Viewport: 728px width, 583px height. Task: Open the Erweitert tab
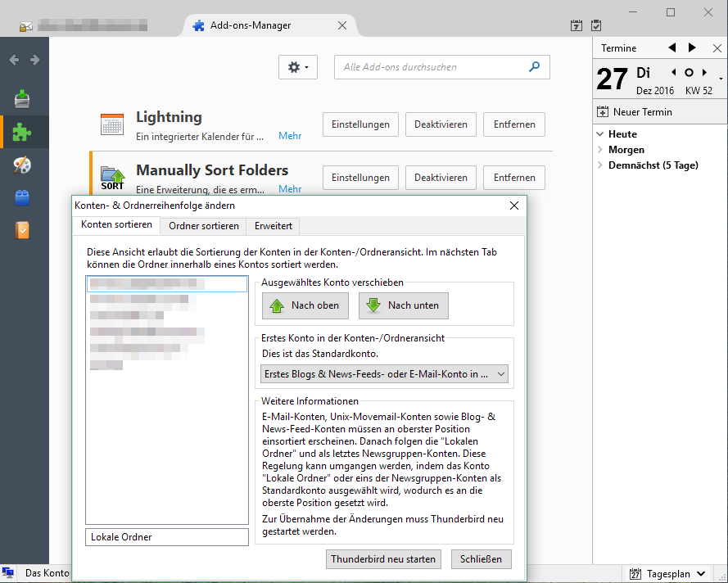pyautogui.click(x=274, y=226)
